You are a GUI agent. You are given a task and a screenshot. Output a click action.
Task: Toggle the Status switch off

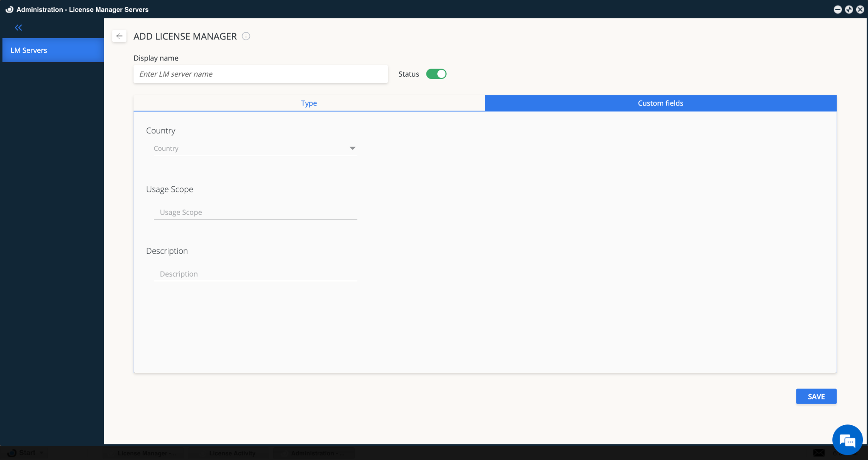pos(436,74)
